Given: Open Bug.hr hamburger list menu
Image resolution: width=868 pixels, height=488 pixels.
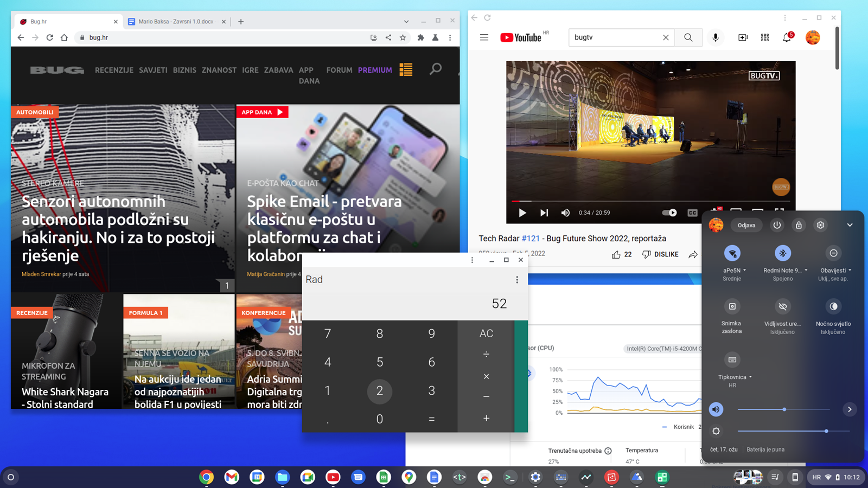Looking at the screenshot, I should [x=406, y=69].
